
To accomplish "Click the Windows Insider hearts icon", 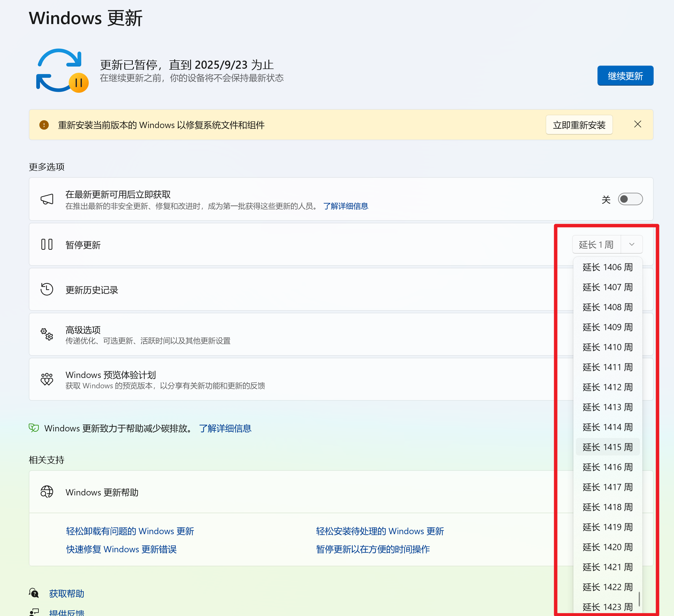I will 47,379.
